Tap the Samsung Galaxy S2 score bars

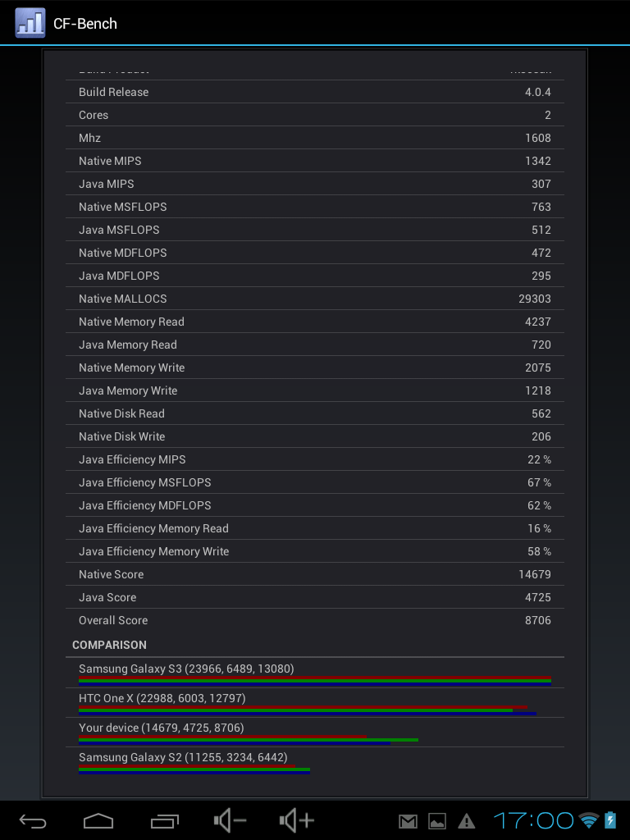(194, 769)
